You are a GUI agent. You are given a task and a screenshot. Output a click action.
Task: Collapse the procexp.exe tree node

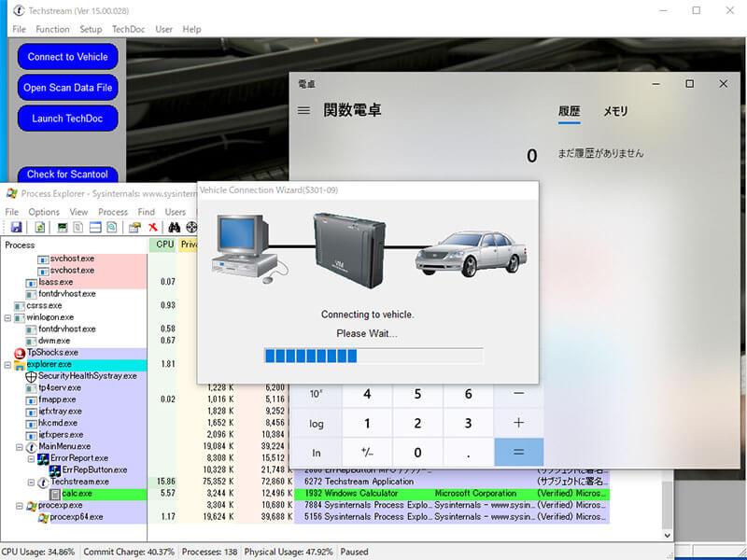click(20, 506)
